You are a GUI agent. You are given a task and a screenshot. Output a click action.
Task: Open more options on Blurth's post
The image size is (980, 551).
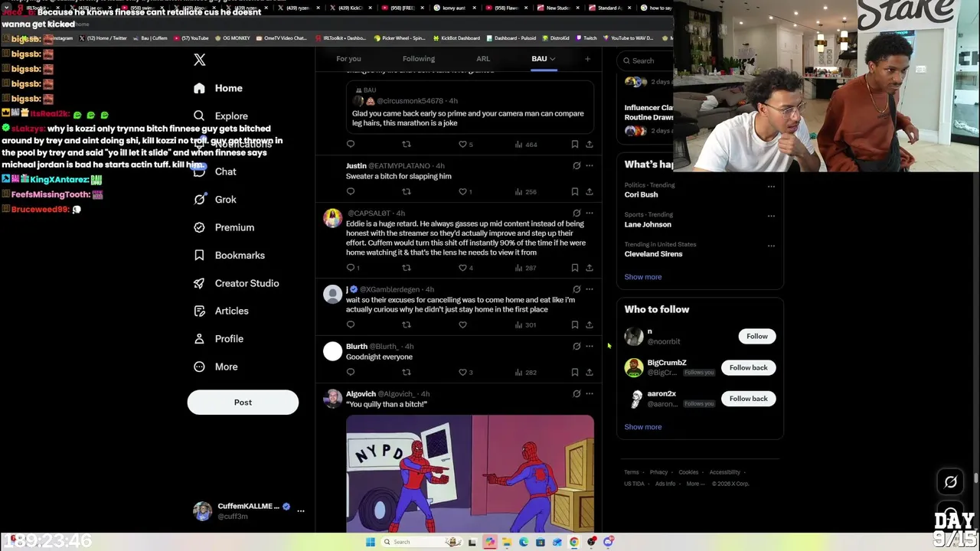click(590, 347)
